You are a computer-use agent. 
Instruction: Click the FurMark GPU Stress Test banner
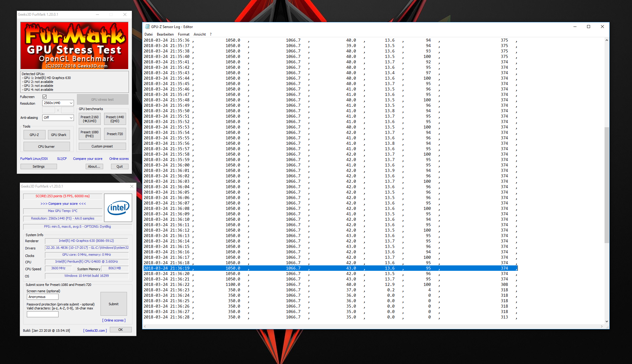click(x=74, y=45)
